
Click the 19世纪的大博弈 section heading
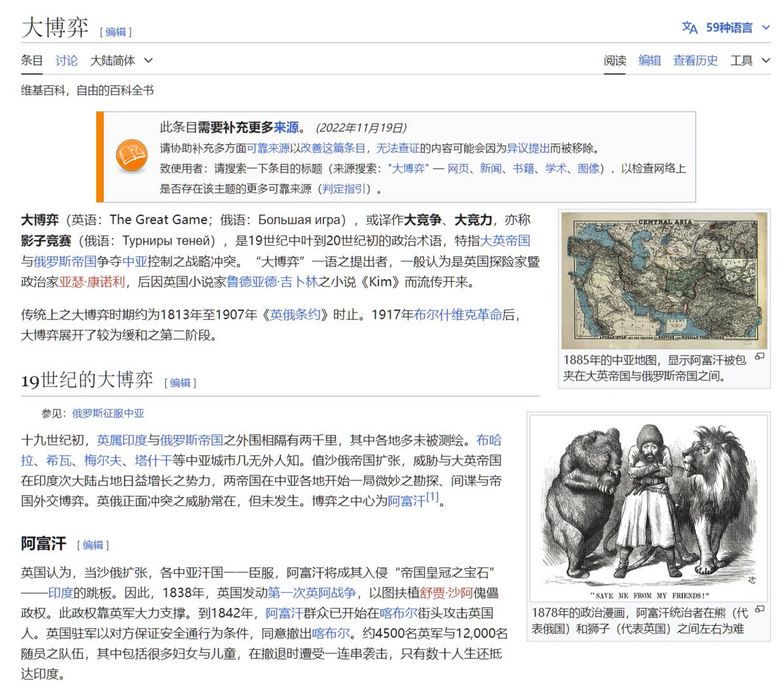pos(88,380)
